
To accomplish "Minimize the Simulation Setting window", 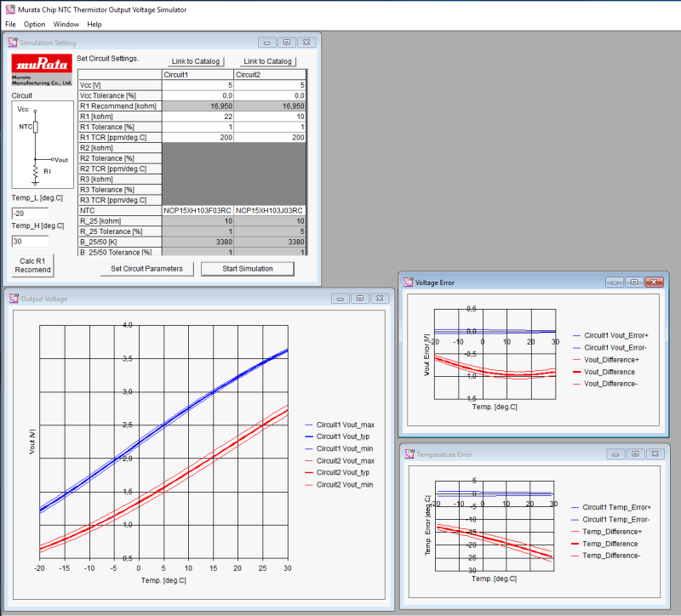I will (267, 43).
